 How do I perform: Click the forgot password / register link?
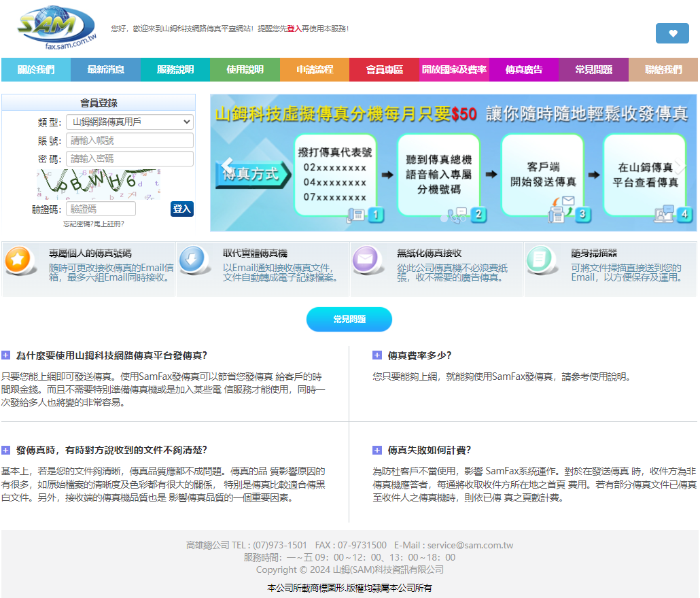coord(94,224)
